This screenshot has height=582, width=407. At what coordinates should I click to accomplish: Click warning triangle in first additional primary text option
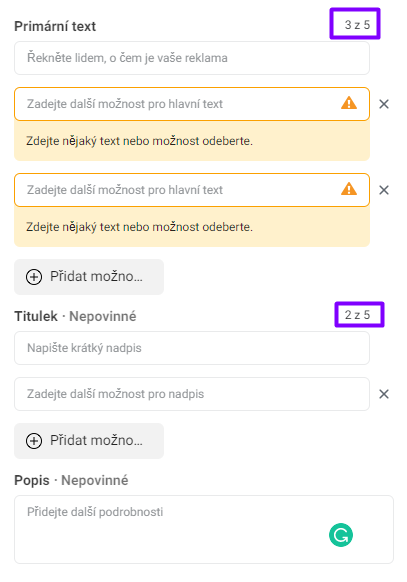pyautogui.click(x=349, y=103)
